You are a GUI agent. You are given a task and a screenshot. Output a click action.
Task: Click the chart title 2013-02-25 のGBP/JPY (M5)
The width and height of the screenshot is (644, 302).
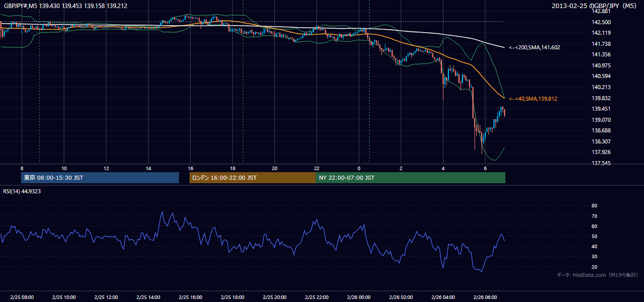(x=595, y=6)
